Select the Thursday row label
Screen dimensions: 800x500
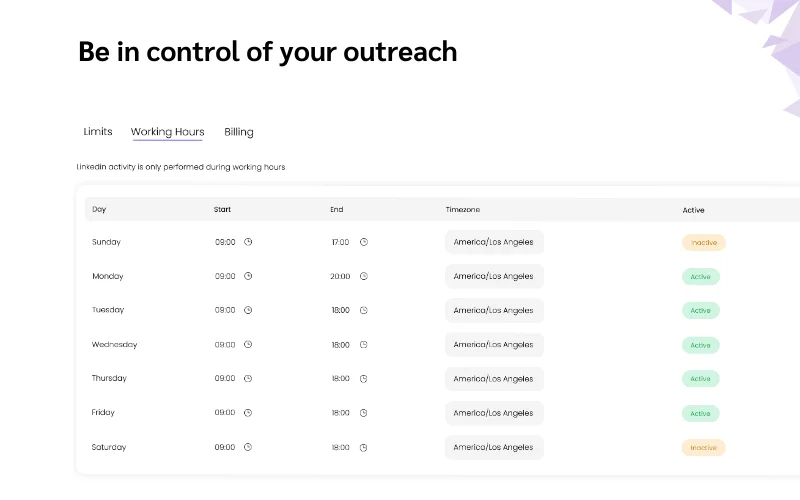pyautogui.click(x=109, y=378)
